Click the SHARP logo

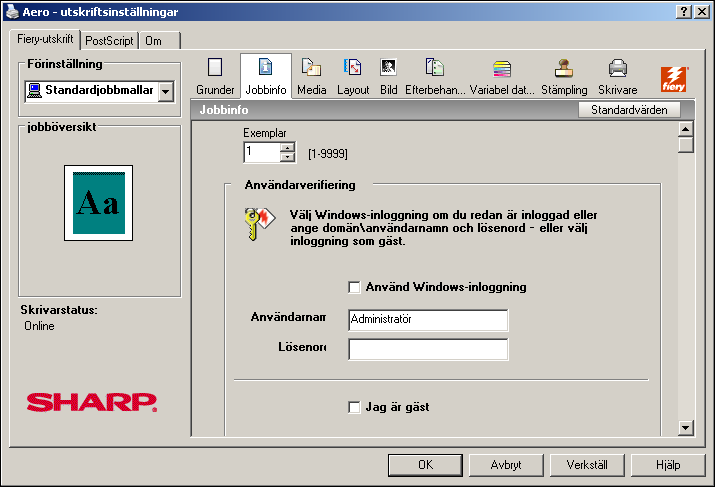click(92, 402)
